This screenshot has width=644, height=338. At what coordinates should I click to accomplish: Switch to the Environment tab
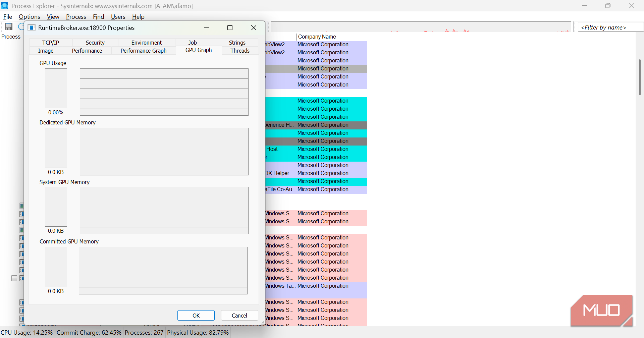point(147,43)
